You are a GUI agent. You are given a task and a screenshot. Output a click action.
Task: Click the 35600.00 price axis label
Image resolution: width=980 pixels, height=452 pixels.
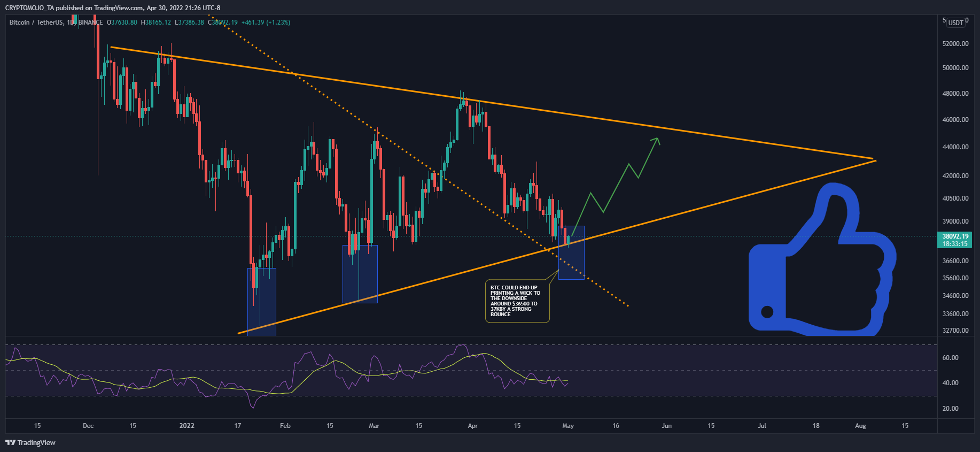coord(955,278)
